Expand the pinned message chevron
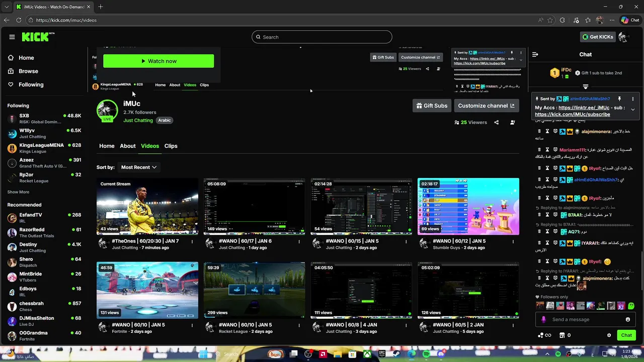Screen dimensions: 644x362 633,109
